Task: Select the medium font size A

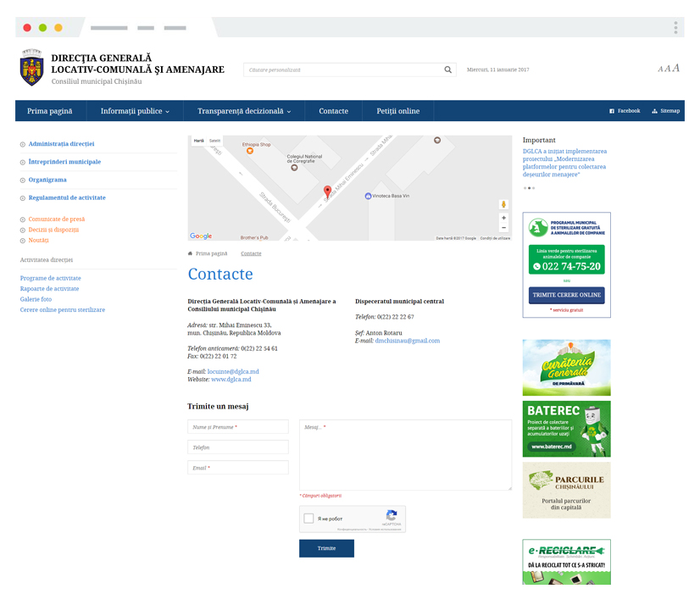Action: point(668,69)
